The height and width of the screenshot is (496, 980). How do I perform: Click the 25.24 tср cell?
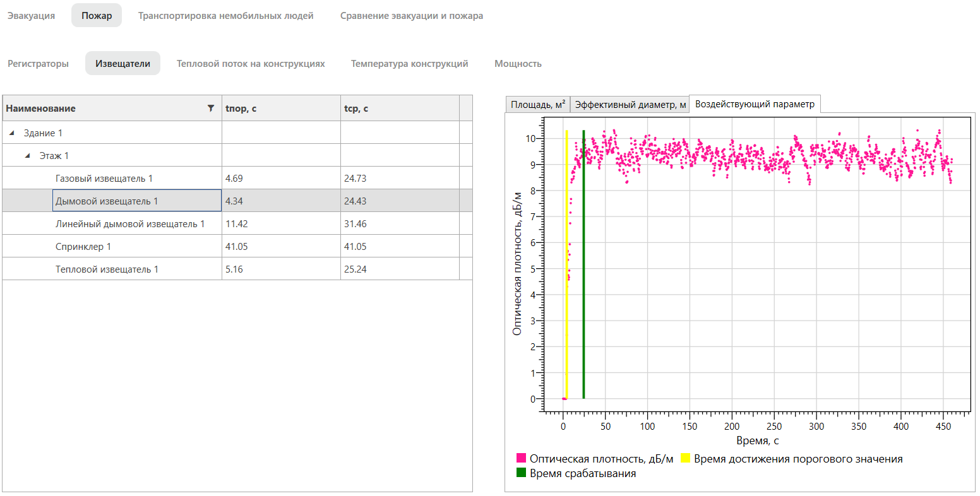[400, 269]
